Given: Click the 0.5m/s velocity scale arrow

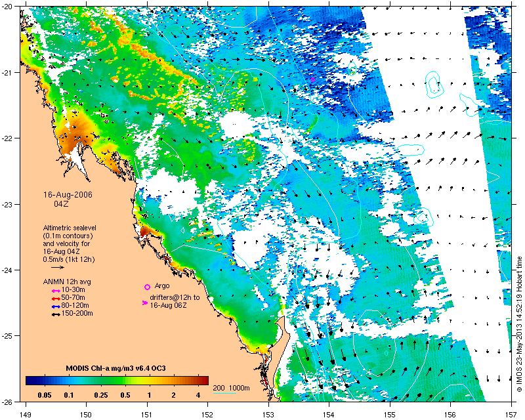Looking at the screenshot, I should 58,267.
